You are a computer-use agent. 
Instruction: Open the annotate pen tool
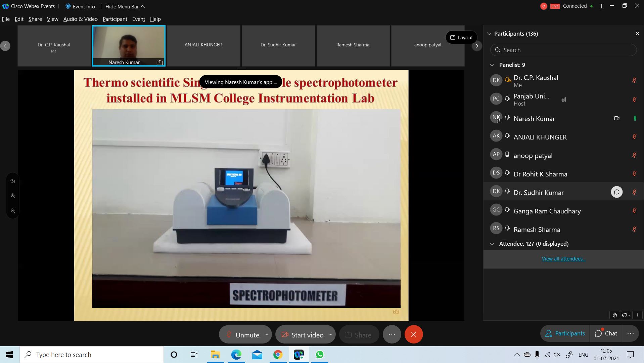tap(13, 181)
